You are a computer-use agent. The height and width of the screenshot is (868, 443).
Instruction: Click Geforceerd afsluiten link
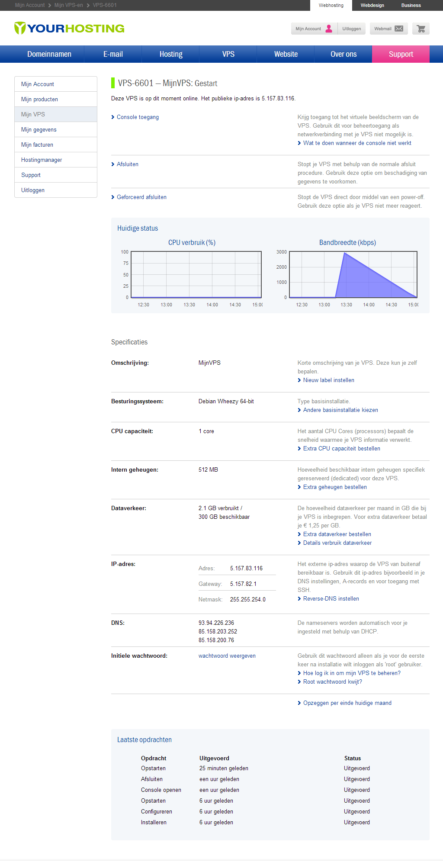tap(141, 197)
